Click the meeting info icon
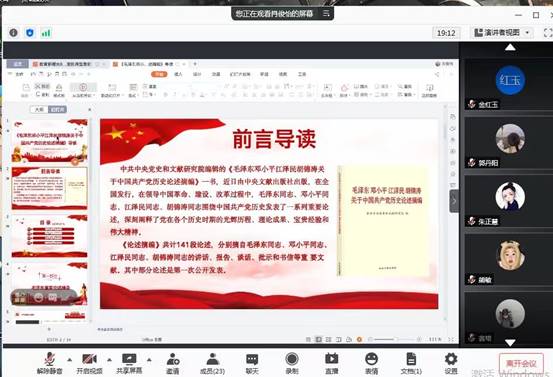Viewport: 553px width, 377px height. pyautogui.click(x=13, y=33)
